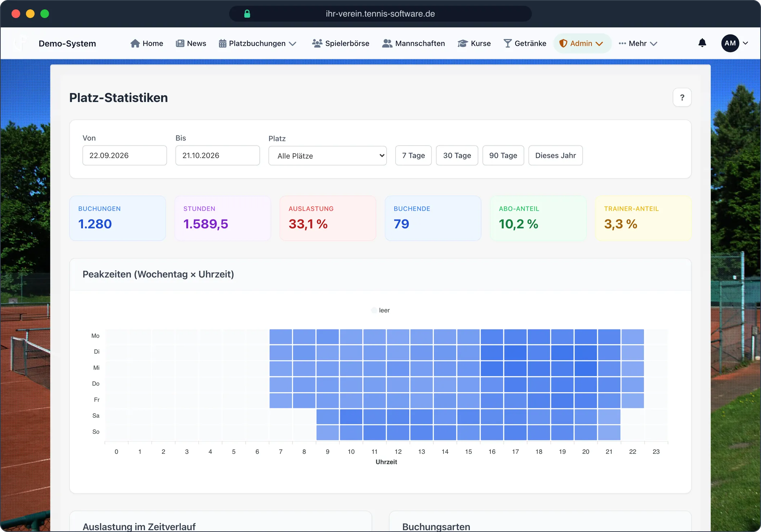Image resolution: width=761 pixels, height=532 pixels.
Task: Click heatmap cell Mo at hour 7
Action: point(281,337)
